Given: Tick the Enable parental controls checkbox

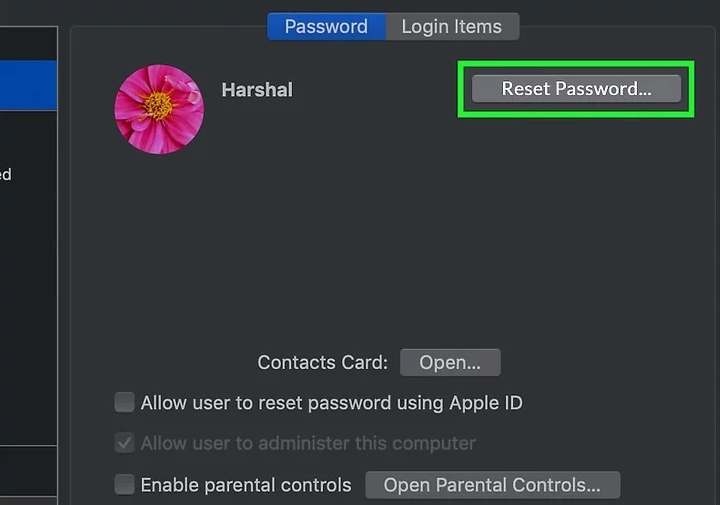Looking at the screenshot, I should tap(124, 485).
